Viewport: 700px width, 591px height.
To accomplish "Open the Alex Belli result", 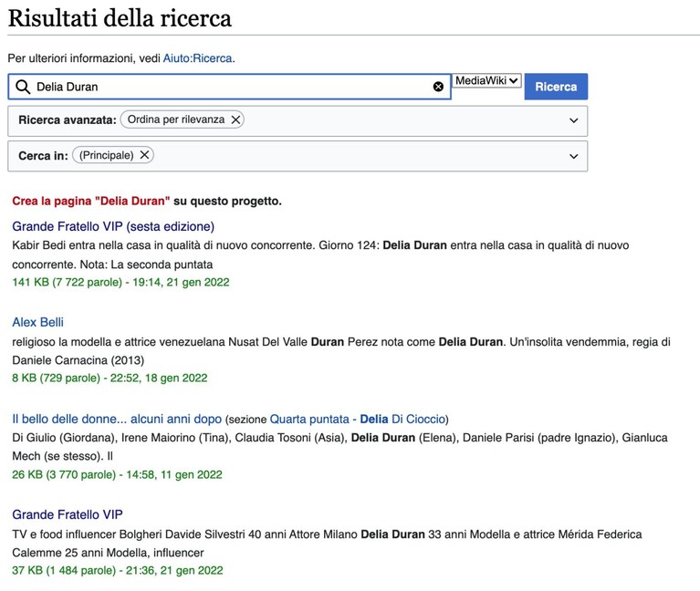I will pos(38,322).
